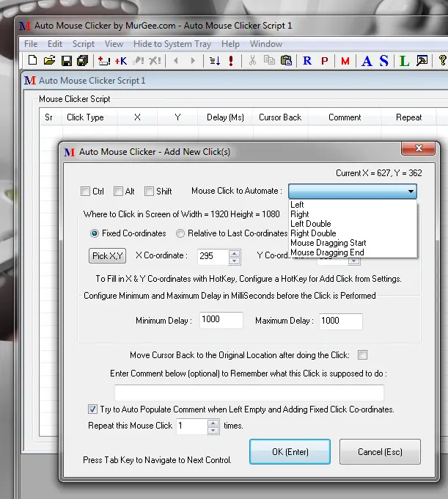The height and width of the screenshot is (499, 448).
Task: Tick the Move Cursor Back checkbox
Action: point(362,355)
